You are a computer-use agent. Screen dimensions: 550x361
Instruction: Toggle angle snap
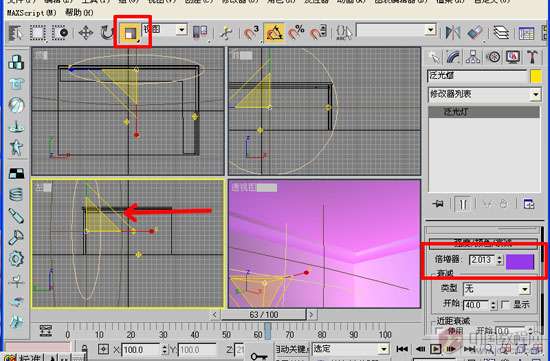[x=274, y=33]
